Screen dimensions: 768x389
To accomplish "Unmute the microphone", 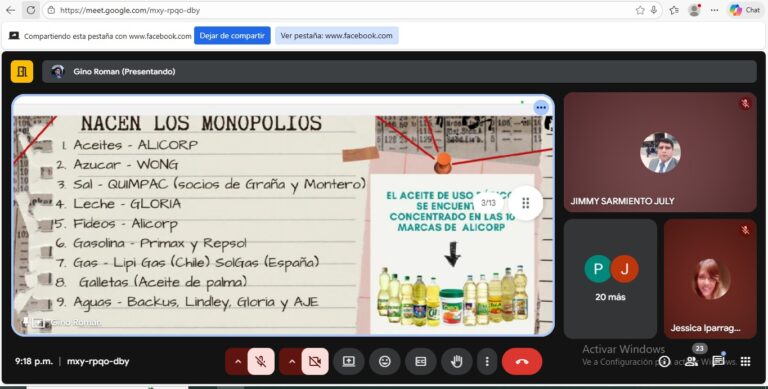I will click(261, 362).
